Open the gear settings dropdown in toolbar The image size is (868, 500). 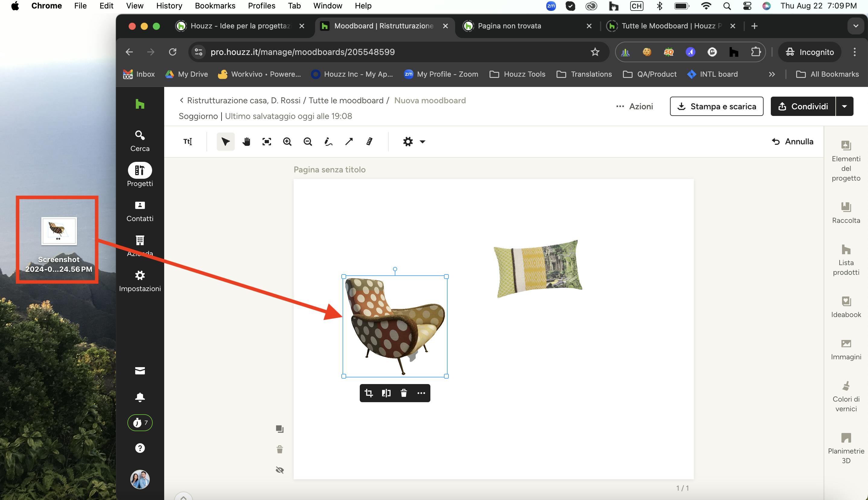click(x=414, y=142)
